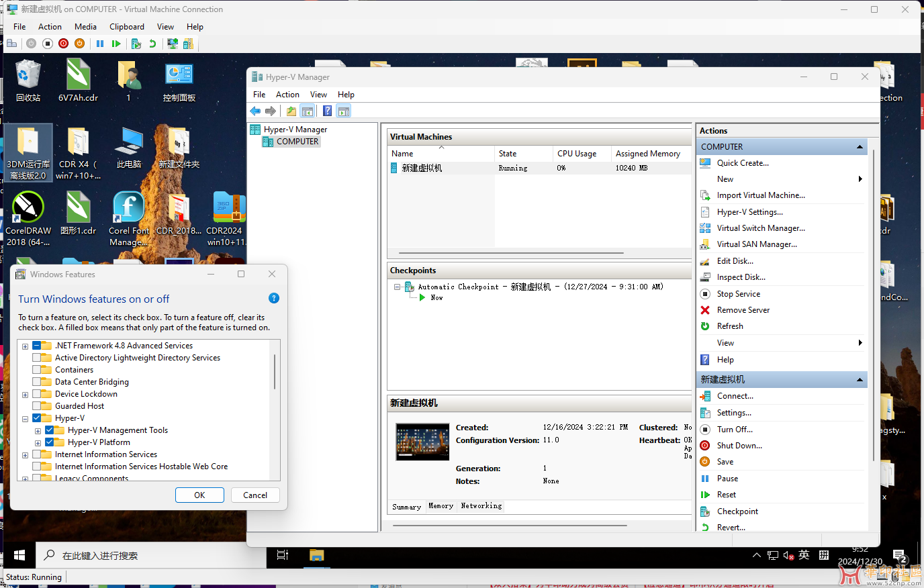Image resolution: width=924 pixels, height=588 pixels.
Task: Click the Windows Features list vertical scrollbar
Action: [275, 372]
